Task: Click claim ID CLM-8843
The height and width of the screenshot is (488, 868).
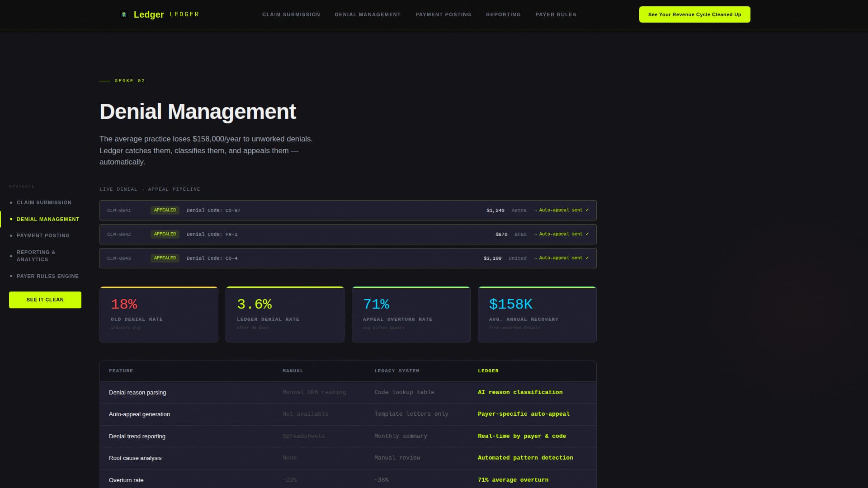Action: [119, 258]
